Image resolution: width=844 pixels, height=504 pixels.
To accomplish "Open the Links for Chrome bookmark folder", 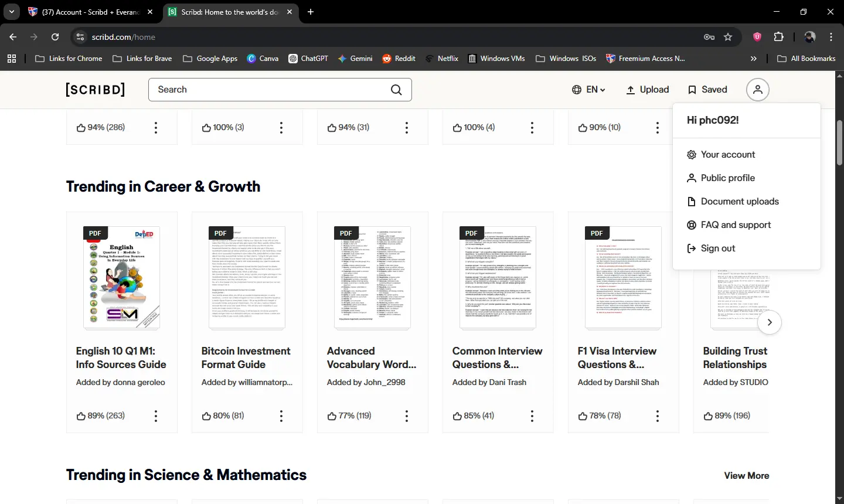I will pyautogui.click(x=69, y=59).
